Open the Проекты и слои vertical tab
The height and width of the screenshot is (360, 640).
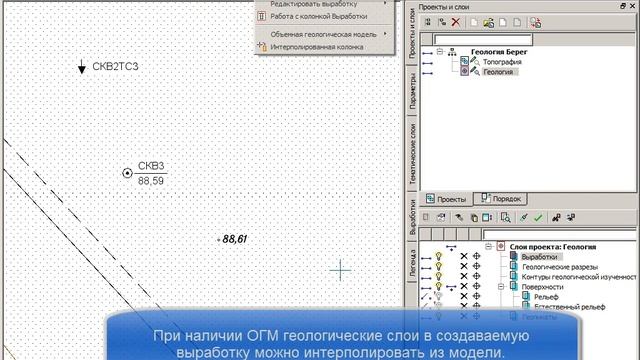click(x=411, y=33)
